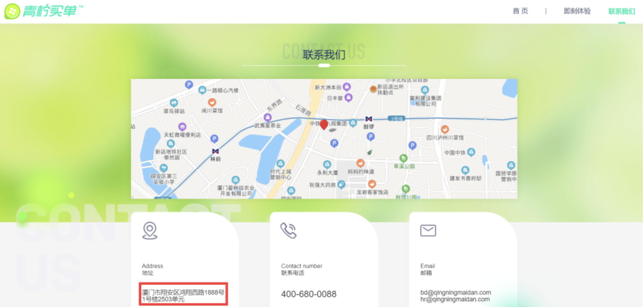644x307 pixels.
Task: Select the 联系我们 nav item
Action: (621, 11)
